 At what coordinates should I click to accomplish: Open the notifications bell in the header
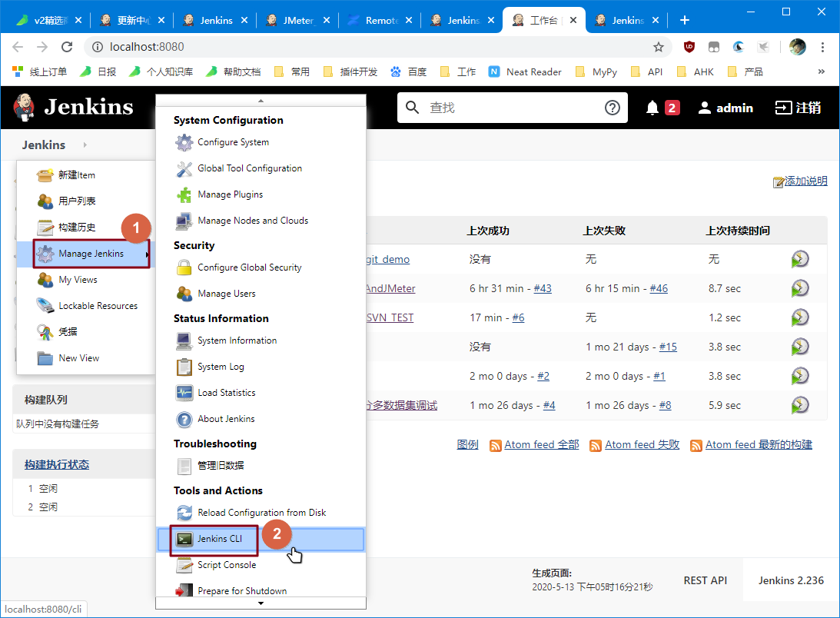coord(652,108)
